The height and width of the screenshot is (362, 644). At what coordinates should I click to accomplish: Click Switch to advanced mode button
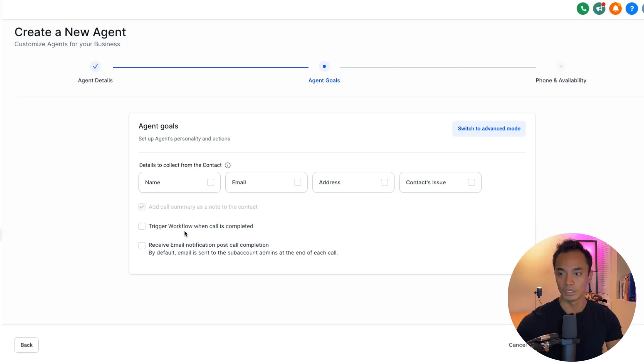point(489,129)
